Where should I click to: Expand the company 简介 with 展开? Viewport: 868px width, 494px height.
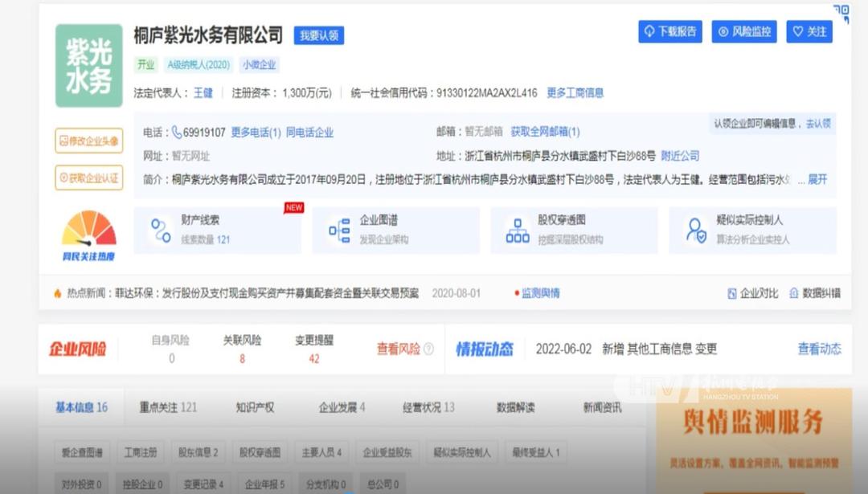click(817, 179)
